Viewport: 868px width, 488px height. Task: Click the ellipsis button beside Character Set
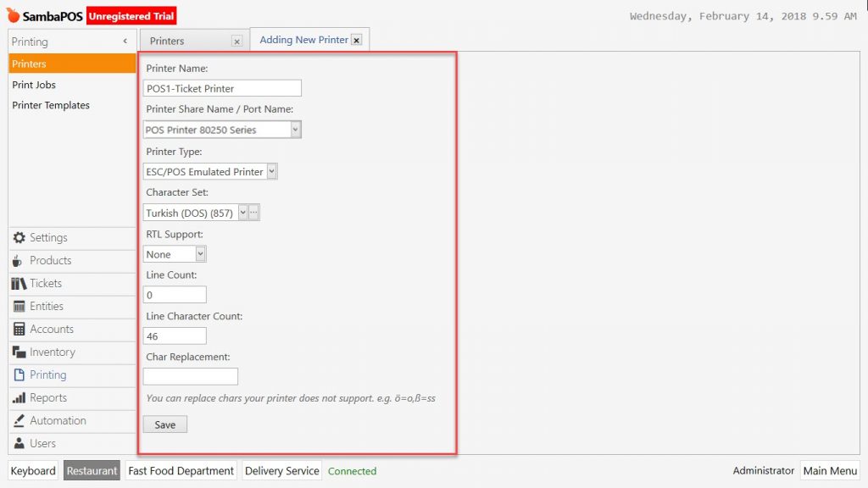253,213
